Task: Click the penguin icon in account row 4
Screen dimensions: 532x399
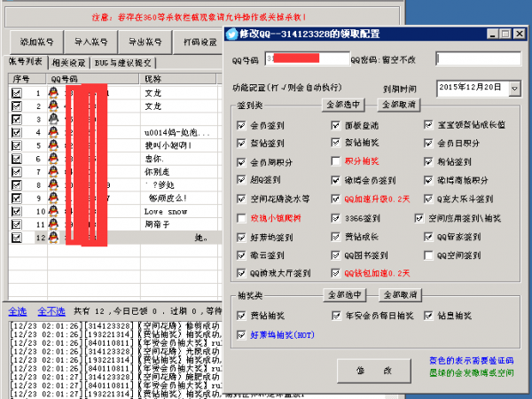Action: pyautogui.click(x=53, y=132)
